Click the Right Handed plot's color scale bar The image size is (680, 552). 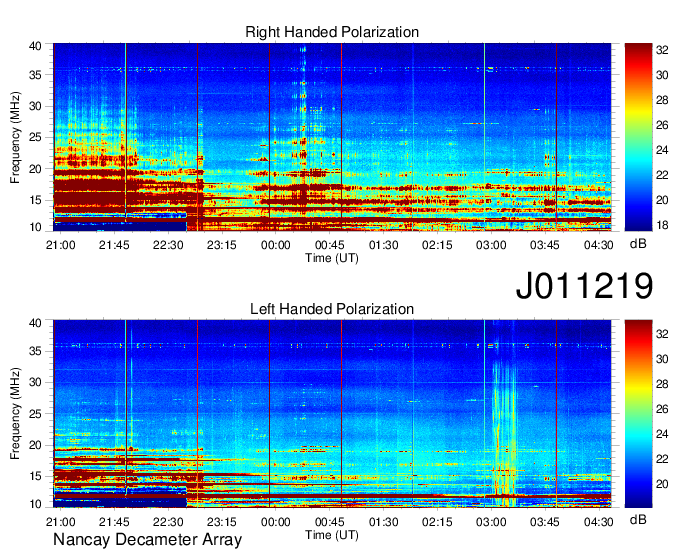(638, 137)
